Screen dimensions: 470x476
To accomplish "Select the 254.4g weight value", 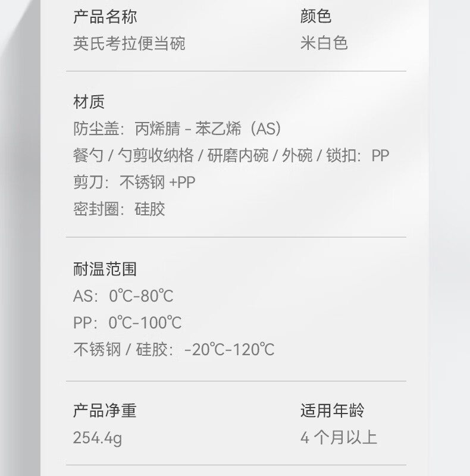I will click(x=98, y=439).
